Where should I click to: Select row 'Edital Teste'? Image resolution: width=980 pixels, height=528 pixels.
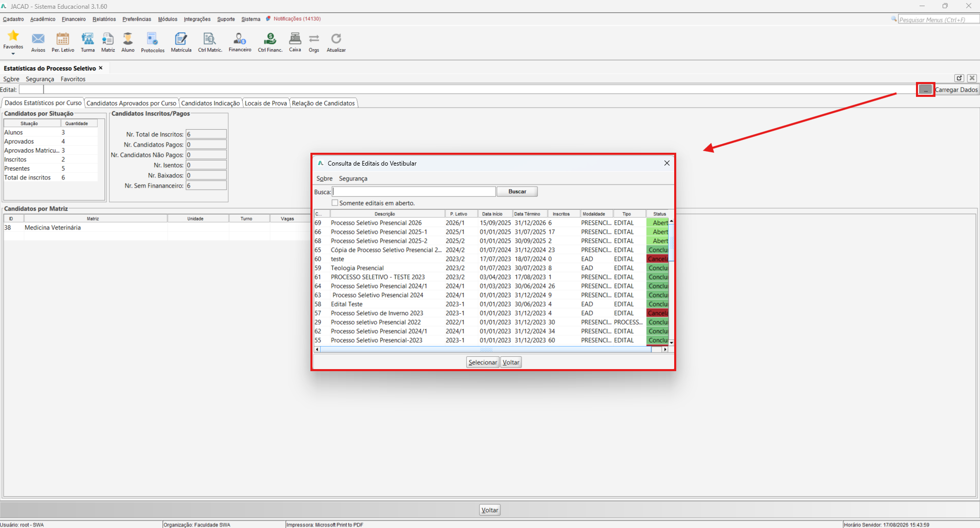[491, 304]
